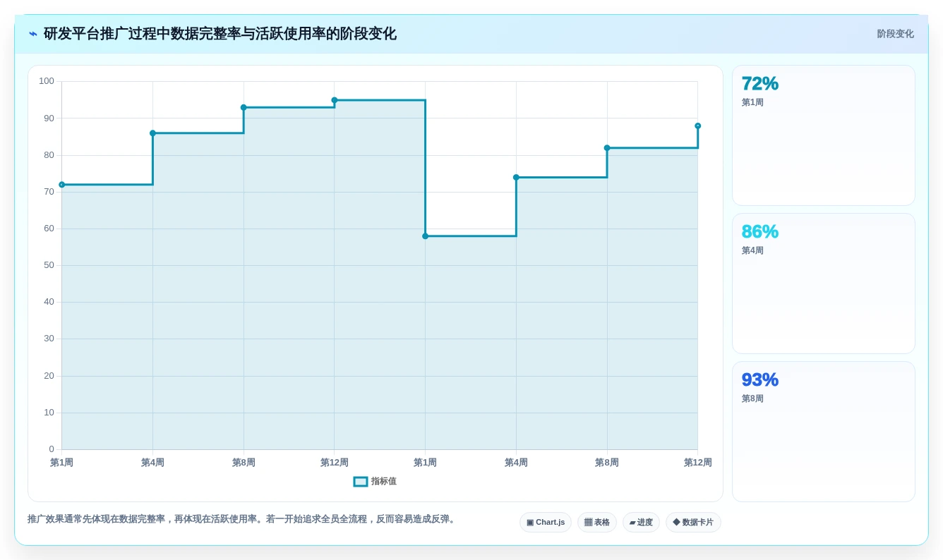The image size is (943, 560).
Task: Click the chart title 研发平台推广过程中数据完整率
Action: point(220,34)
